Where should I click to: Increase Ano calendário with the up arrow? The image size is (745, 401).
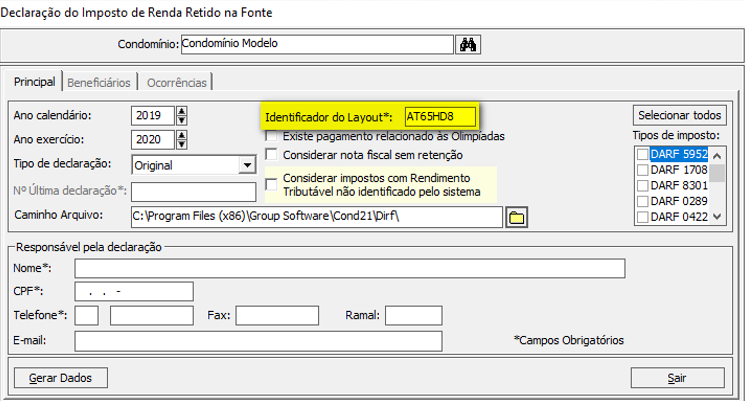click(181, 111)
